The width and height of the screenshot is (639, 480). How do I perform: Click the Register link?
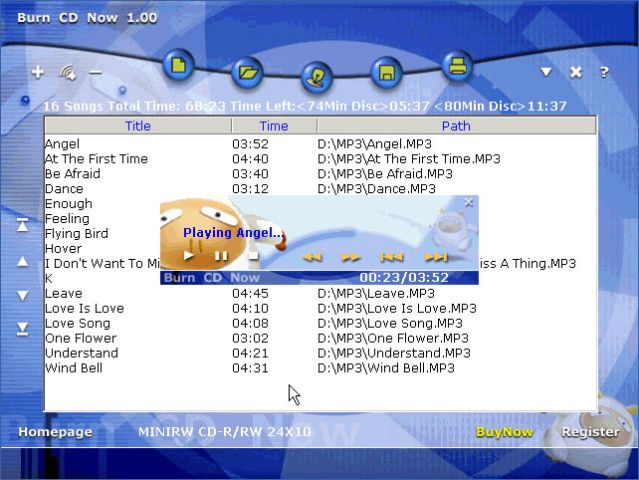pos(591,432)
